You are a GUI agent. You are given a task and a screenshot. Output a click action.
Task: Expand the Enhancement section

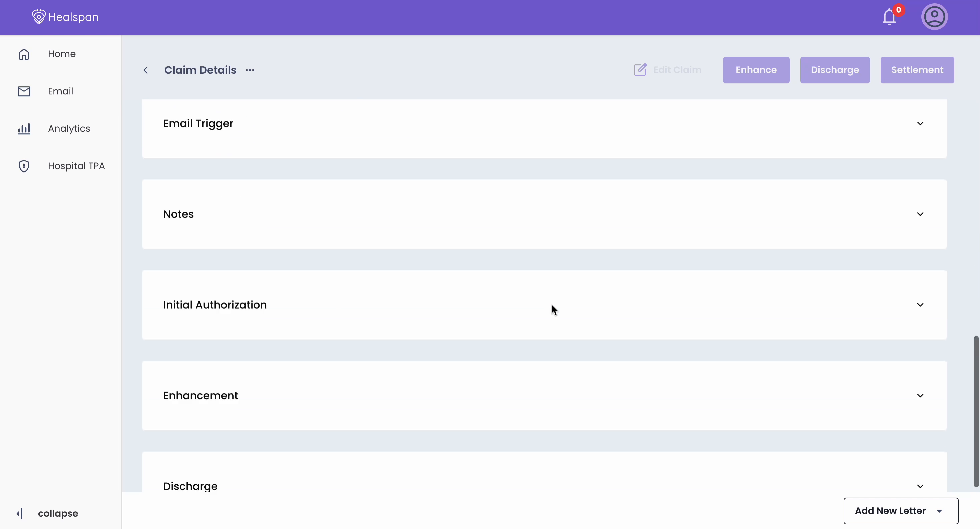pyautogui.click(x=920, y=396)
